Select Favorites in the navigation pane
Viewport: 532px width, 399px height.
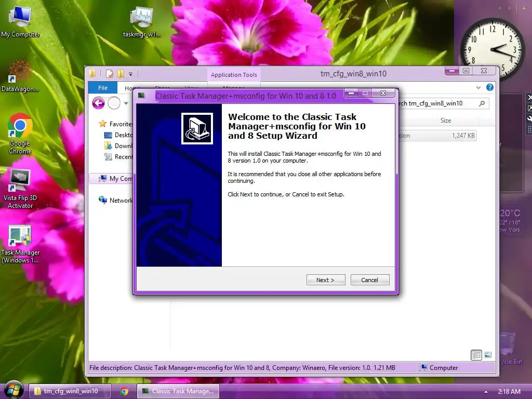[x=116, y=124]
